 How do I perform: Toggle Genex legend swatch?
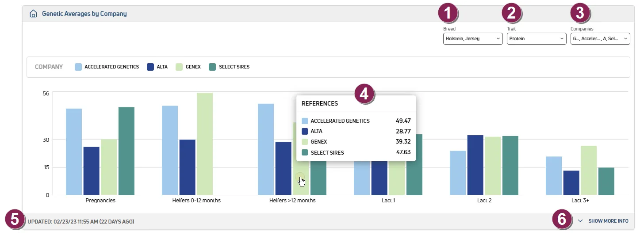[x=179, y=67]
